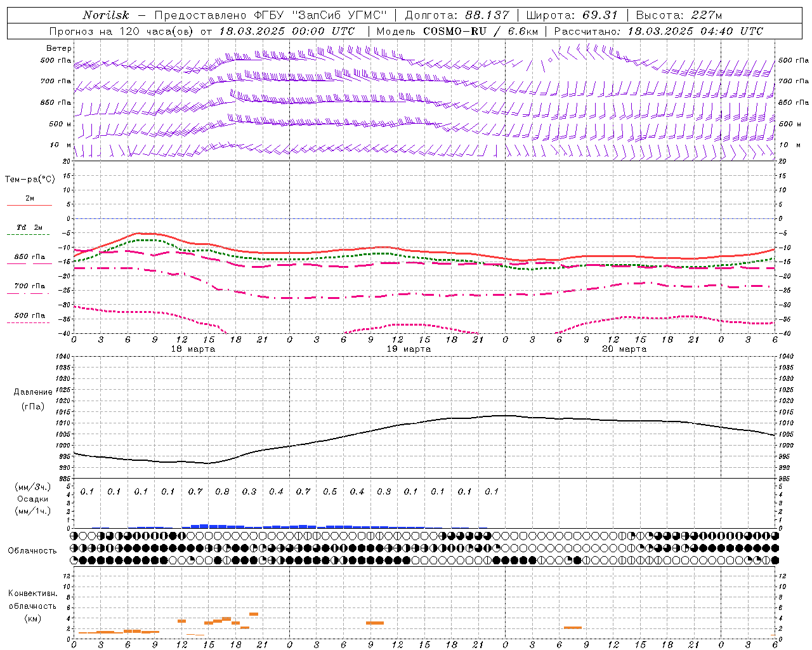Click the (гПа) pressure unit label
812x650 pixels.
[x=33, y=406]
